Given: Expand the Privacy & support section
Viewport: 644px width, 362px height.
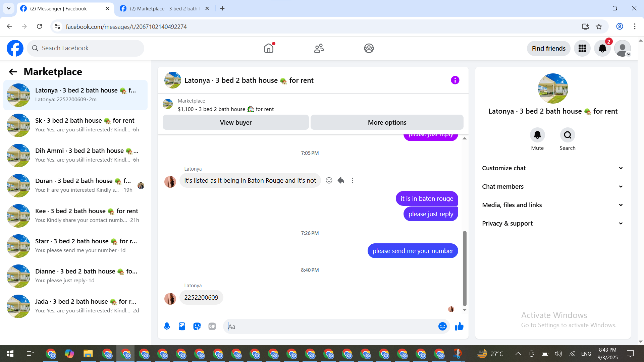Looking at the screenshot, I should click(553, 224).
